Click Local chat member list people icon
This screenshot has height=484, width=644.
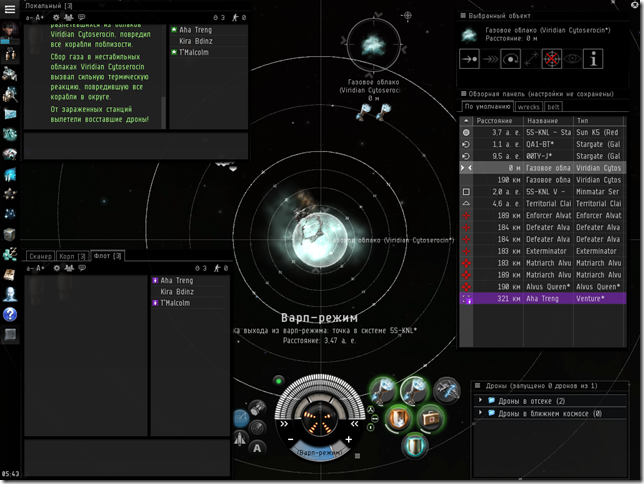click(69, 17)
